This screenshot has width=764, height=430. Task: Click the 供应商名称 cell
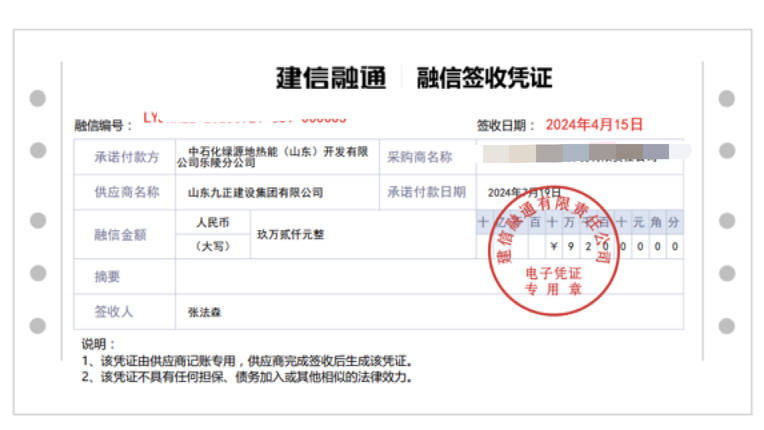[x=125, y=192]
